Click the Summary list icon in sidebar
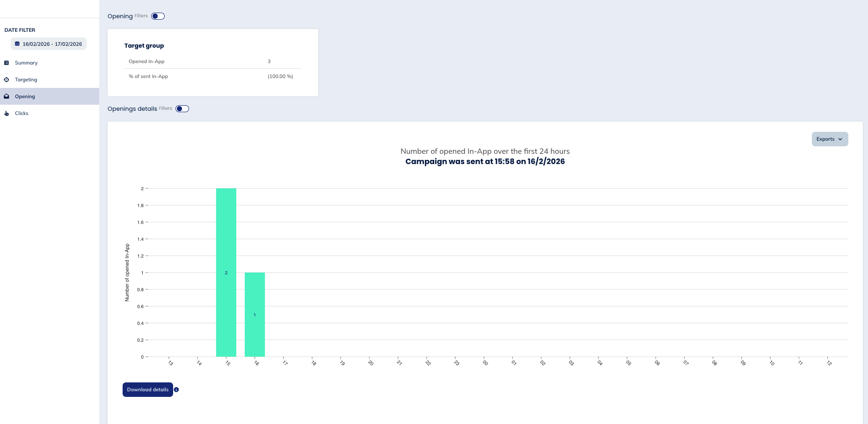868x424 pixels. 7,63
